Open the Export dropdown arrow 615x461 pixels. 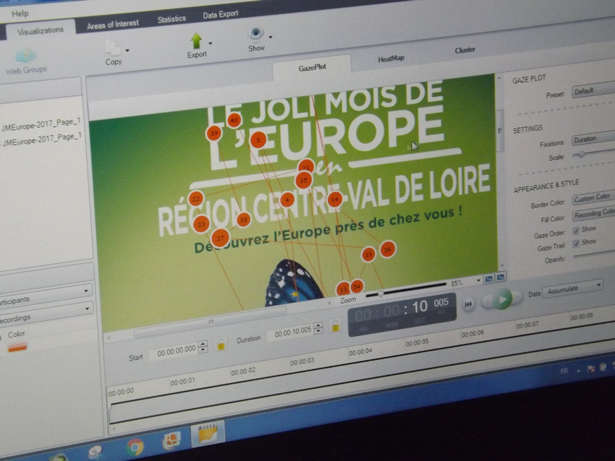coord(211,43)
